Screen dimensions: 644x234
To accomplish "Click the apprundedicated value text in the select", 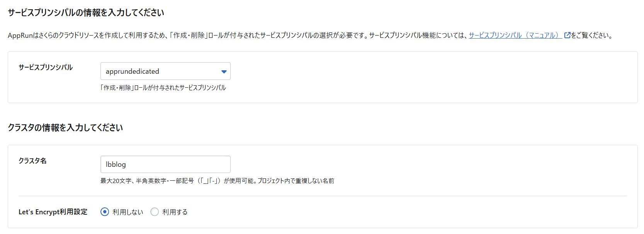I will point(133,71).
